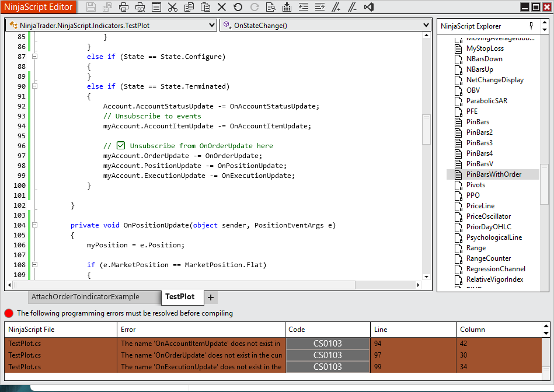The image size is (554, 392).
Task: Click the Print icon in the toolbar
Action: 124,8
